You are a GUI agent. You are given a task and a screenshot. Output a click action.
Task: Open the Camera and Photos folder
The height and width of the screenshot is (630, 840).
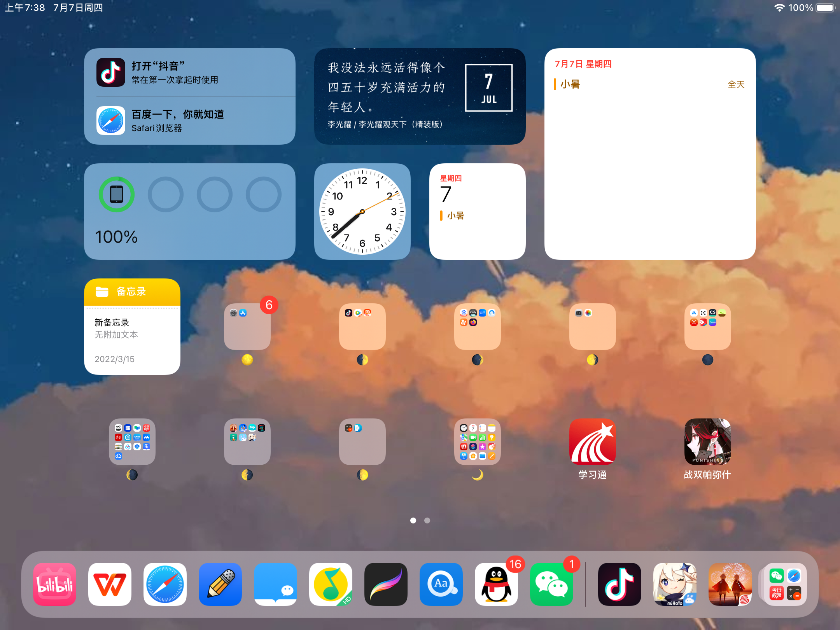pos(593,327)
